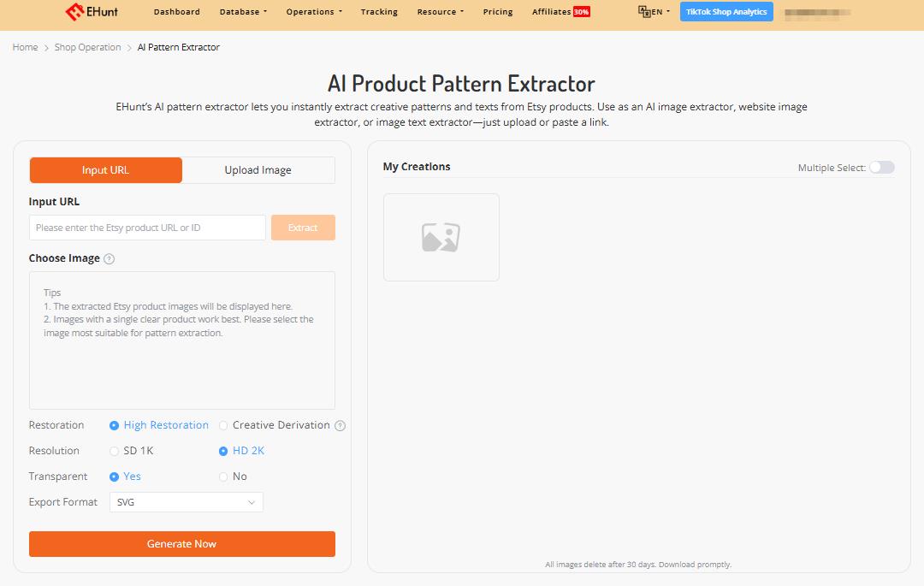The height and width of the screenshot is (586, 924).
Task: Expand the Operations menu
Action: coord(314,12)
